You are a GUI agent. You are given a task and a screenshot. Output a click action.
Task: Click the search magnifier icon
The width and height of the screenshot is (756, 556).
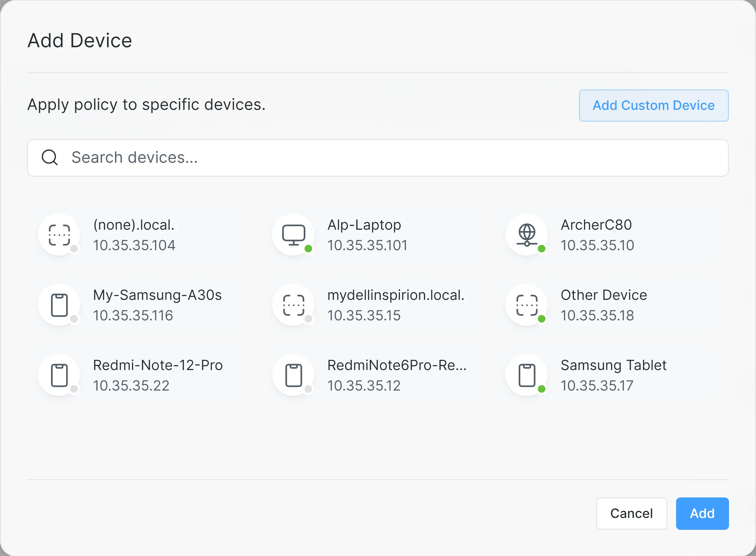pyautogui.click(x=49, y=158)
